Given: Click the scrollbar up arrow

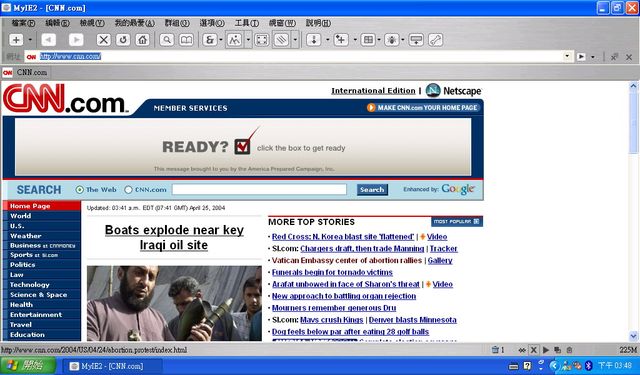Looking at the screenshot, I should click(633, 86).
